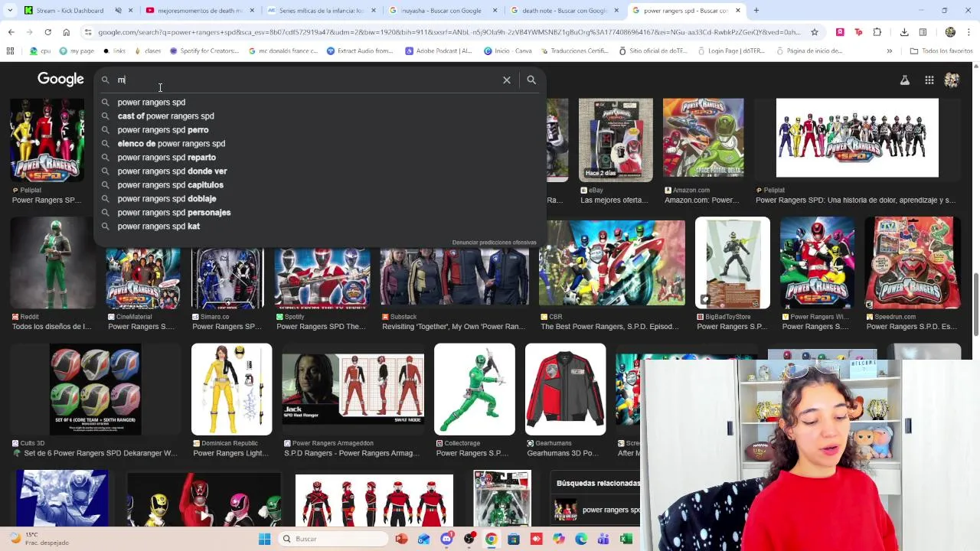
Task: Open browser home page button
Action: (x=66, y=32)
